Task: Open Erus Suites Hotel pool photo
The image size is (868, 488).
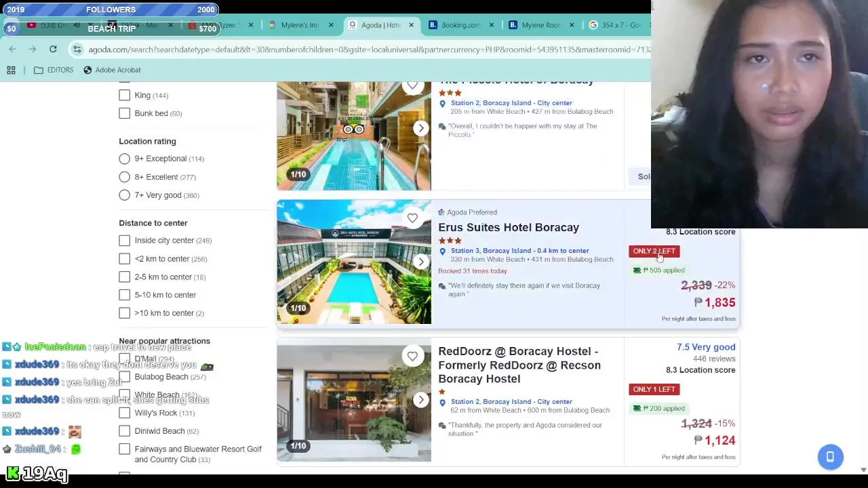Action: [x=353, y=262]
